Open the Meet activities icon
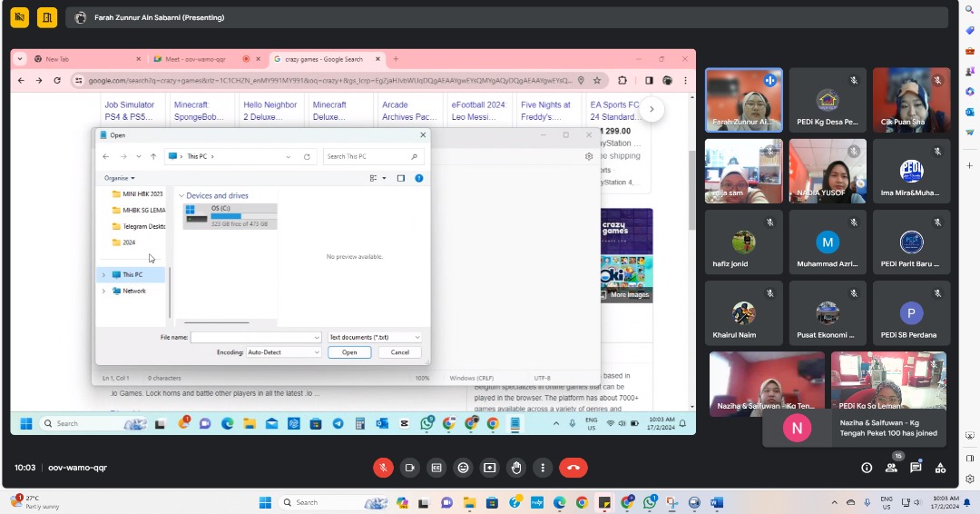The height and width of the screenshot is (514, 980). tap(941, 468)
